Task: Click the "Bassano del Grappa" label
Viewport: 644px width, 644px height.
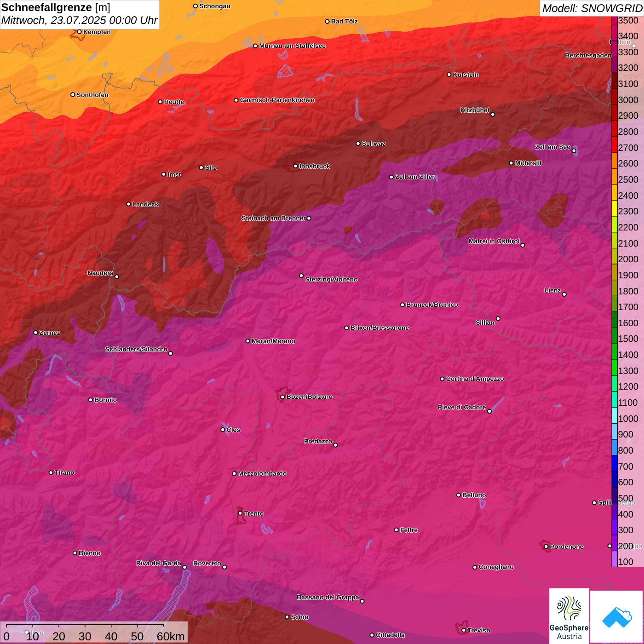Action: click(x=328, y=597)
